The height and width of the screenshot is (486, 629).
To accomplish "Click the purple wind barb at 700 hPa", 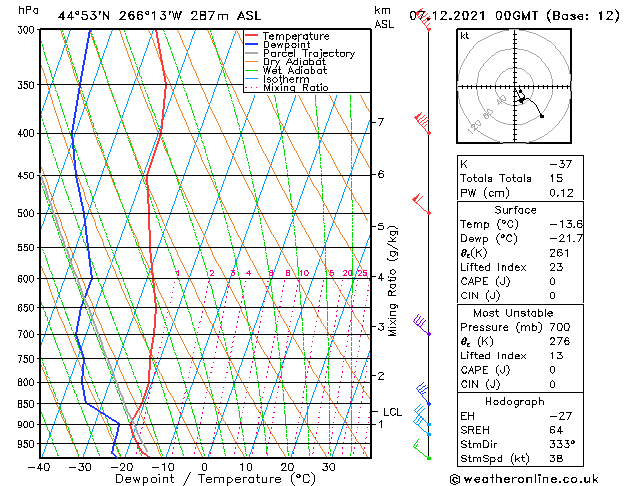I will tap(422, 325).
